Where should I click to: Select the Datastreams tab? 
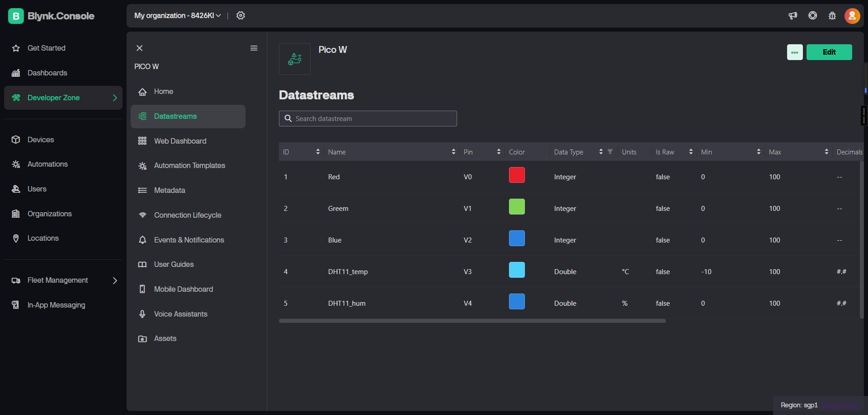pyautogui.click(x=188, y=117)
